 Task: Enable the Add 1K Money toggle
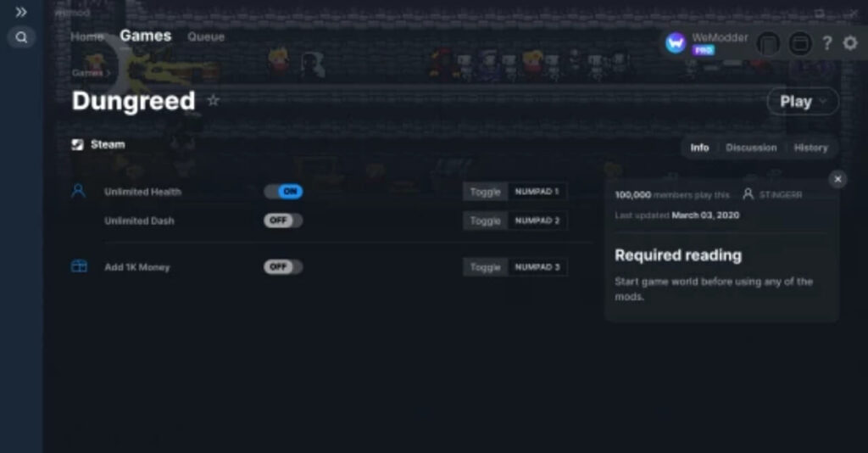pyautogui.click(x=283, y=267)
